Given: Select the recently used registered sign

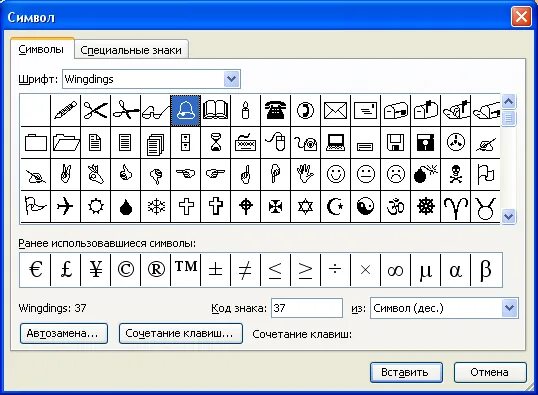Looking at the screenshot, I should pos(155,270).
